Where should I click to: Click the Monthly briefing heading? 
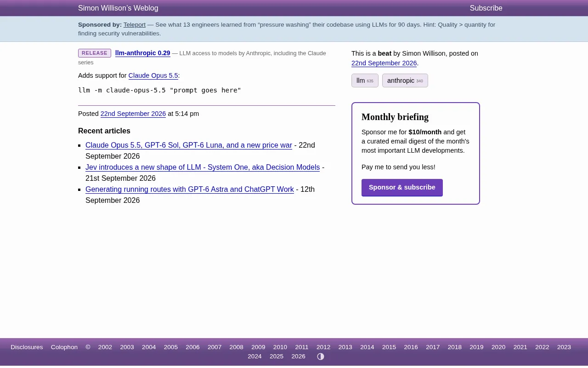[395, 117]
